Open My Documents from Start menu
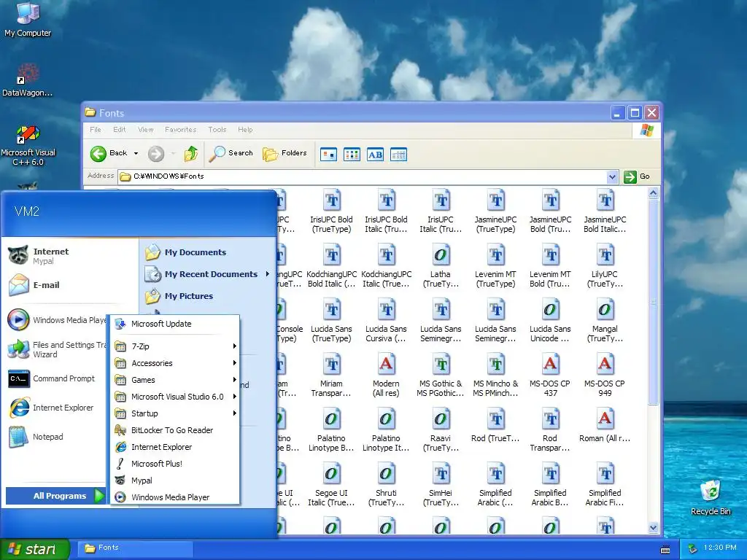This screenshot has width=747, height=560. click(186, 252)
